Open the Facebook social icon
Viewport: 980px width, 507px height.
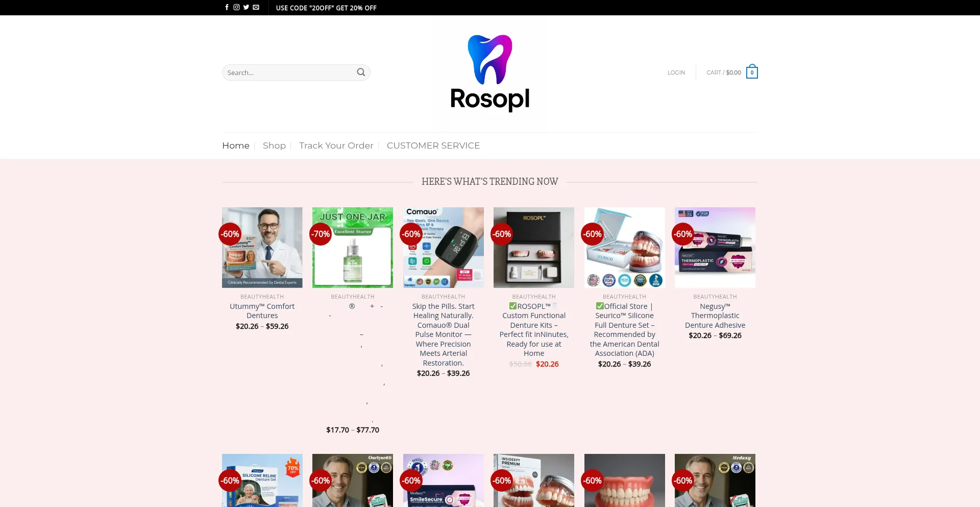click(x=227, y=7)
